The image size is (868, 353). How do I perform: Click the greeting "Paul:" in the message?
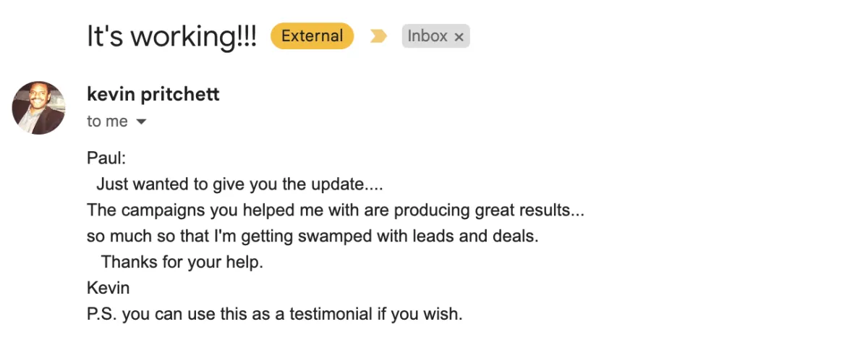[106, 159]
